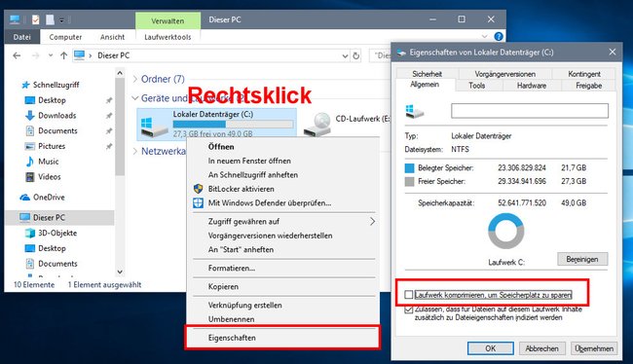This screenshot has height=364, width=633.
Task: Click the pin icon next to Pictures
Action: pyautogui.click(x=109, y=147)
